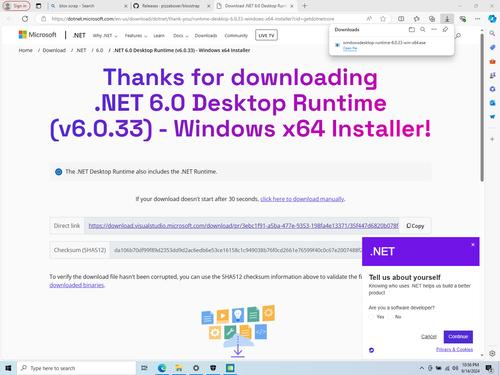
Task: Switch to Releases pizzaboxer/bloxstrap tab
Action: coord(171,6)
